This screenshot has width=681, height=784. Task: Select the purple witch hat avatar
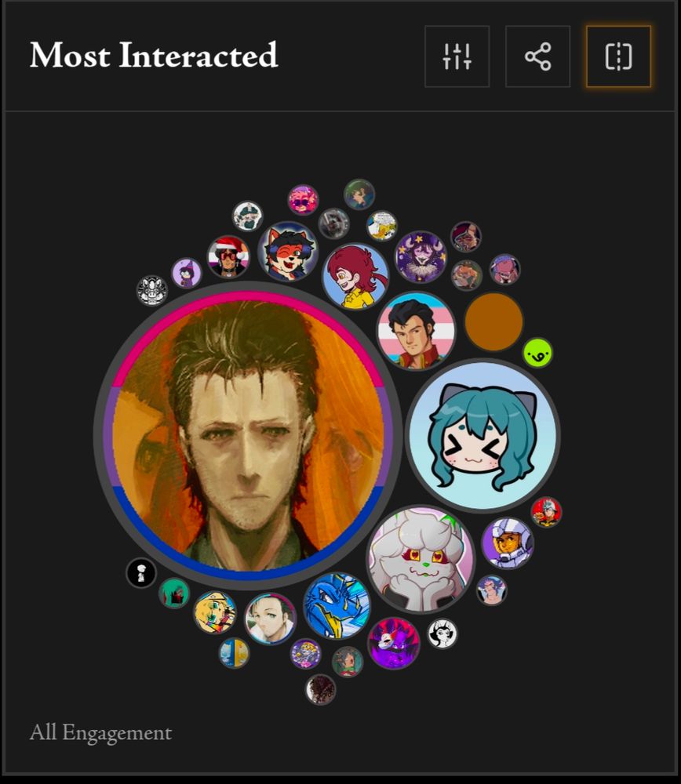pos(187,273)
